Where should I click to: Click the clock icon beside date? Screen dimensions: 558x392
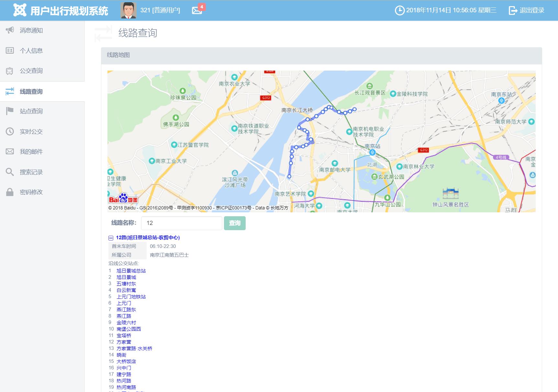pyautogui.click(x=399, y=10)
